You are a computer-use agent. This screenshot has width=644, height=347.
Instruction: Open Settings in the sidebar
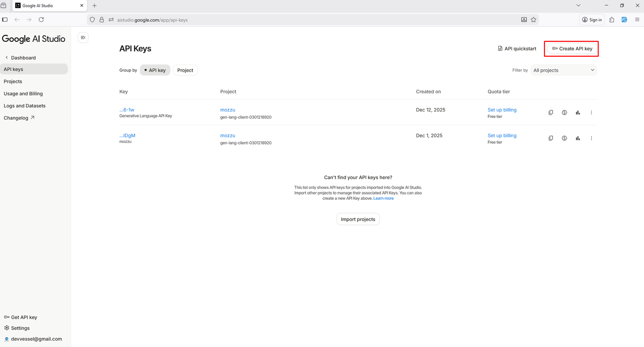(17, 328)
